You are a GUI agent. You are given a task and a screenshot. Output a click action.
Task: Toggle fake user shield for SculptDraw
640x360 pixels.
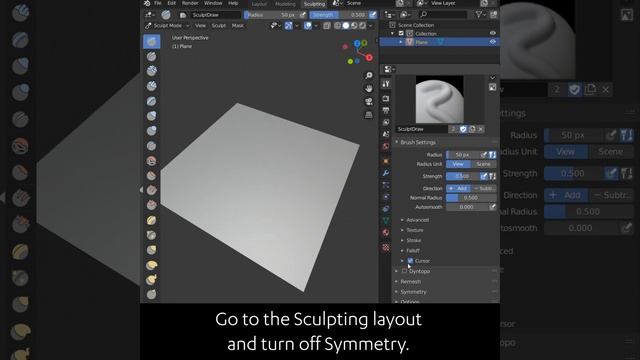click(463, 129)
